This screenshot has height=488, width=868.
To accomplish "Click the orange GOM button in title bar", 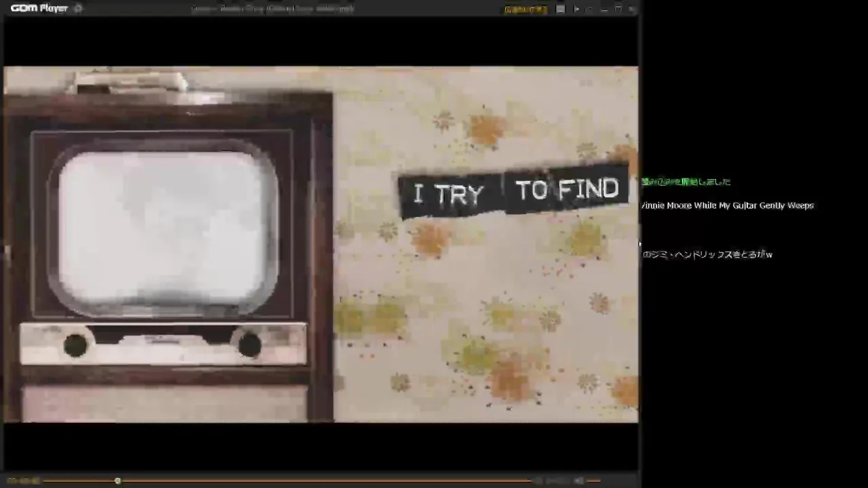I will 526,9.
